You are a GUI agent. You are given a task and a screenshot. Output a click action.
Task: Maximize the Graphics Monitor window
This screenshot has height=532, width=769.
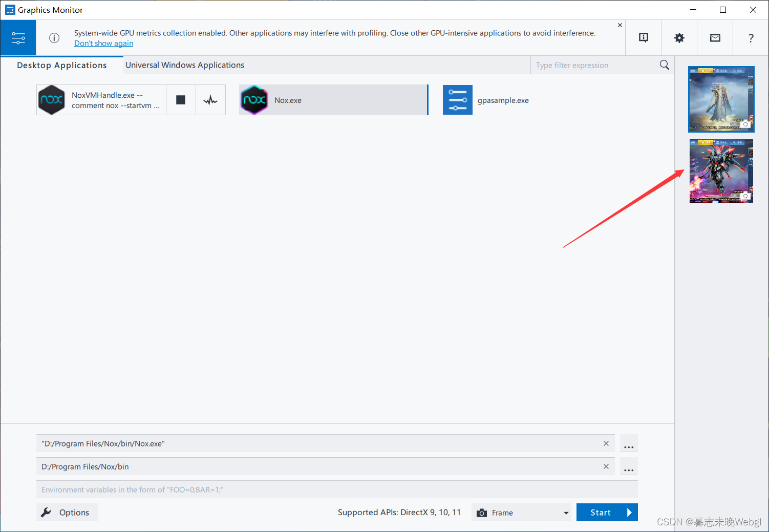pyautogui.click(x=723, y=10)
